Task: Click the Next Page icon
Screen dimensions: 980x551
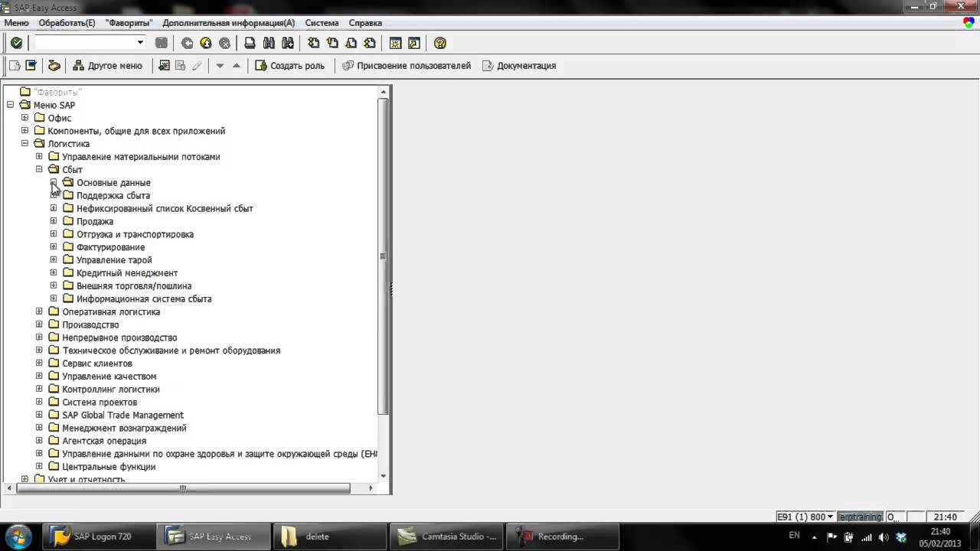Action: coord(351,43)
